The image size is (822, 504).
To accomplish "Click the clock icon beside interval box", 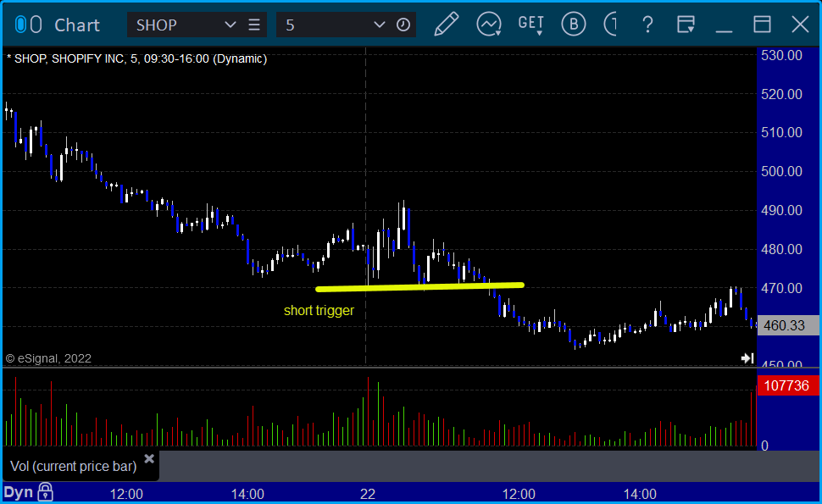I will [x=403, y=25].
